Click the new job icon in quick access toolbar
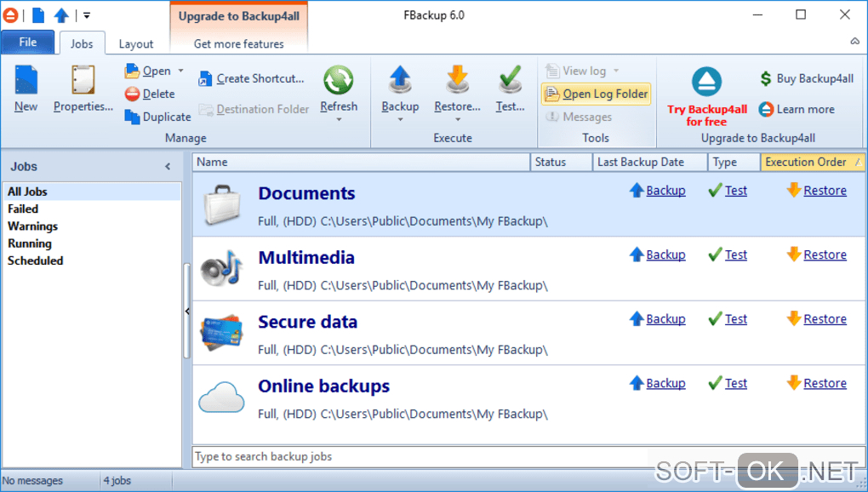The height and width of the screenshot is (492, 868). [x=37, y=15]
